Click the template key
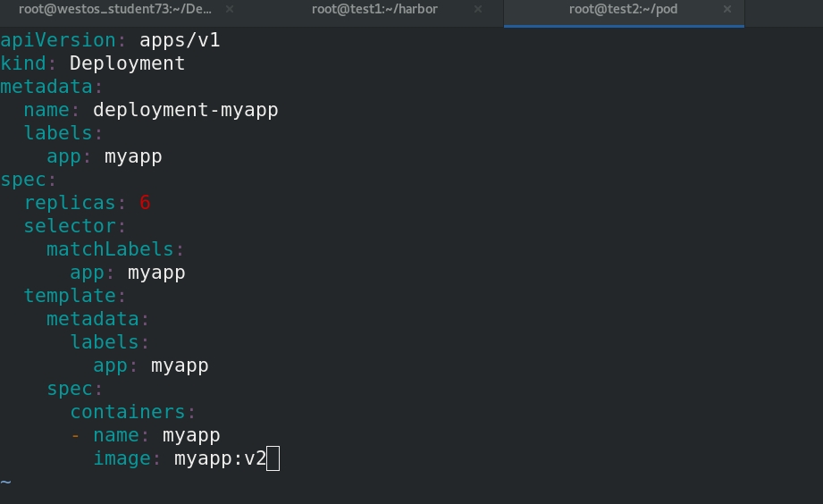The image size is (823, 504). (70, 296)
